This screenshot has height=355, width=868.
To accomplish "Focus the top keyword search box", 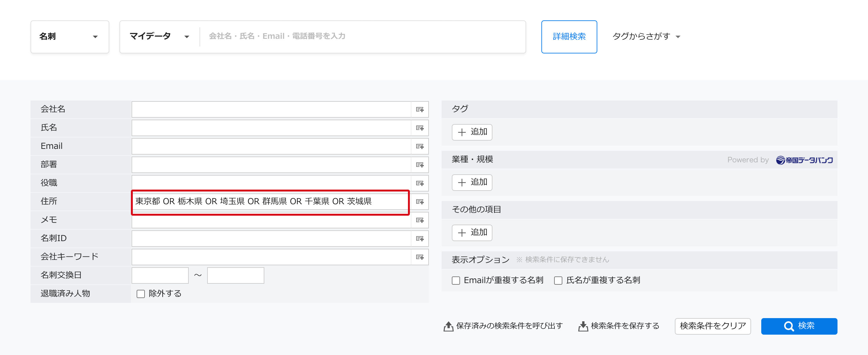I will tap(363, 37).
